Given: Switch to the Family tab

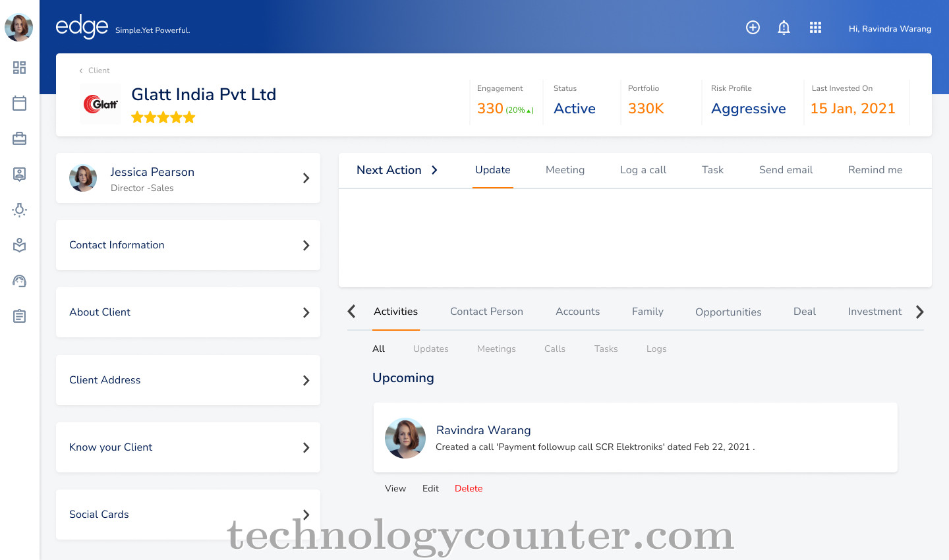Looking at the screenshot, I should [x=647, y=312].
